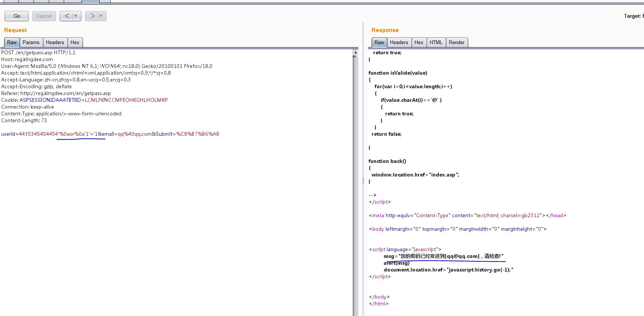Screen dimensions: 644x316
Task: Click the email=qq%40qq.com parameter
Action: pyautogui.click(x=126, y=134)
